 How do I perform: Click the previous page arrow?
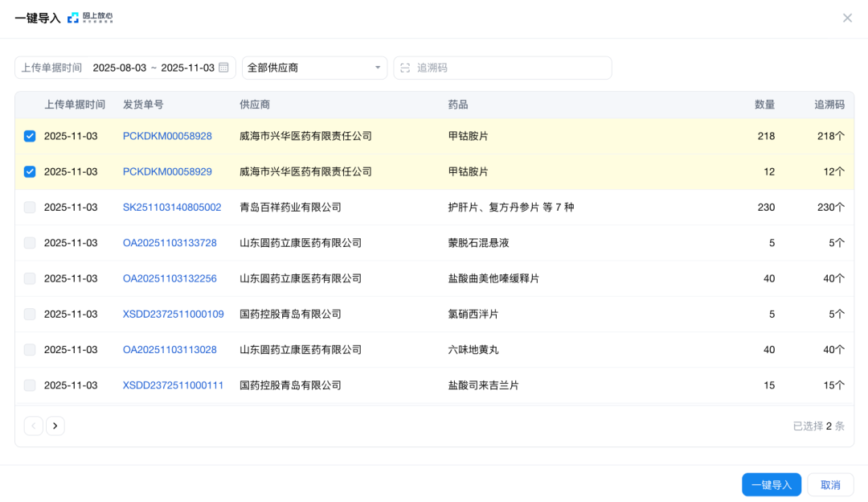[x=33, y=426]
